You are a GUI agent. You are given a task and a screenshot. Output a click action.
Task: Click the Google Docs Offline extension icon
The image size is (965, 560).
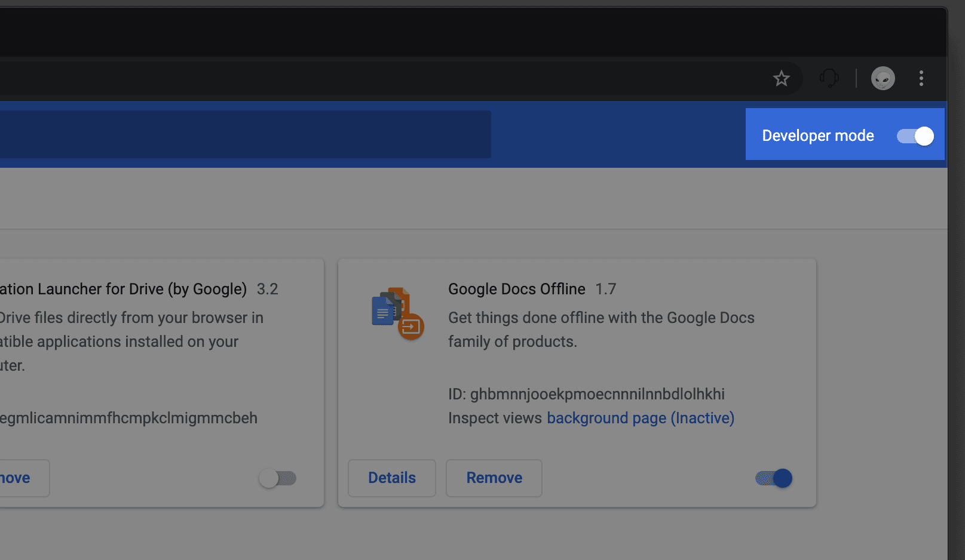click(397, 313)
